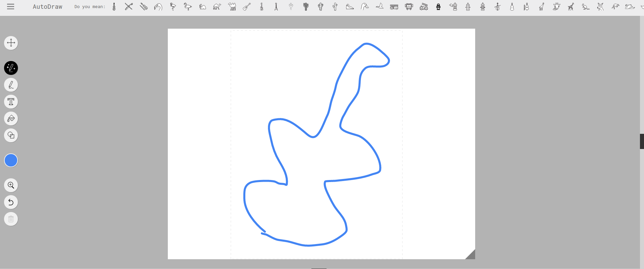This screenshot has height=269, width=644.
Task: Undo the last stroke
Action: click(11, 202)
